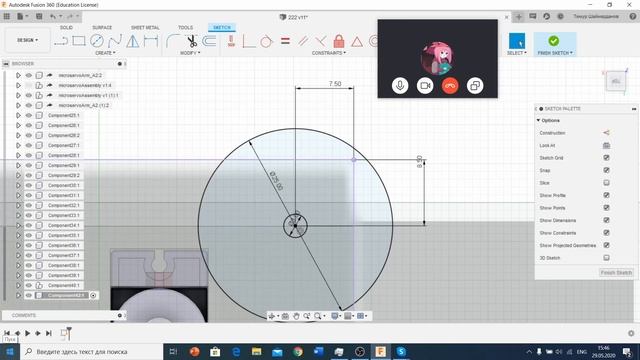This screenshot has height=360, width=640.
Task: Expand the Component35:1 tree node
Action: click(18, 236)
